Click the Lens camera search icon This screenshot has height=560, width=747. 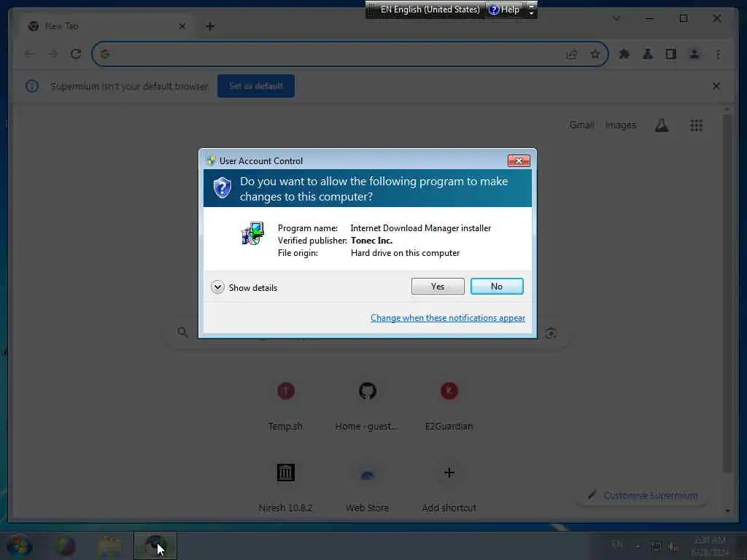click(551, 332)
